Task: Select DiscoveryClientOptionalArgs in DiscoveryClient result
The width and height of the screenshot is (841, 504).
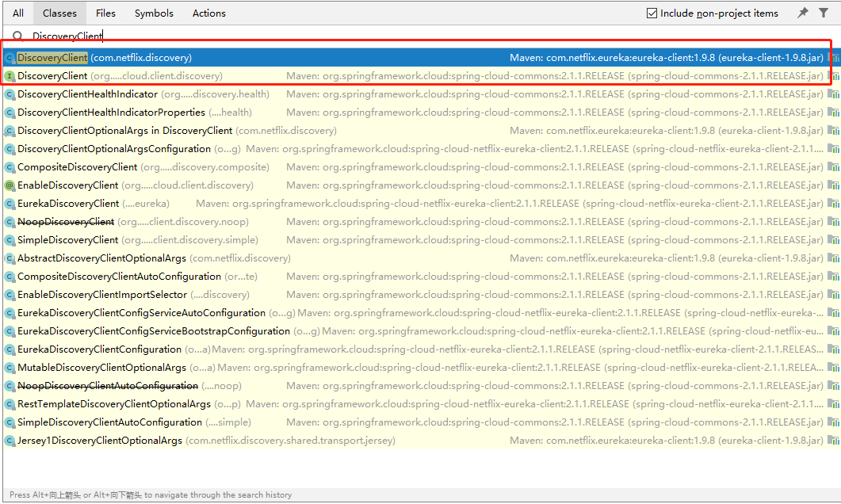Action: 421,130
